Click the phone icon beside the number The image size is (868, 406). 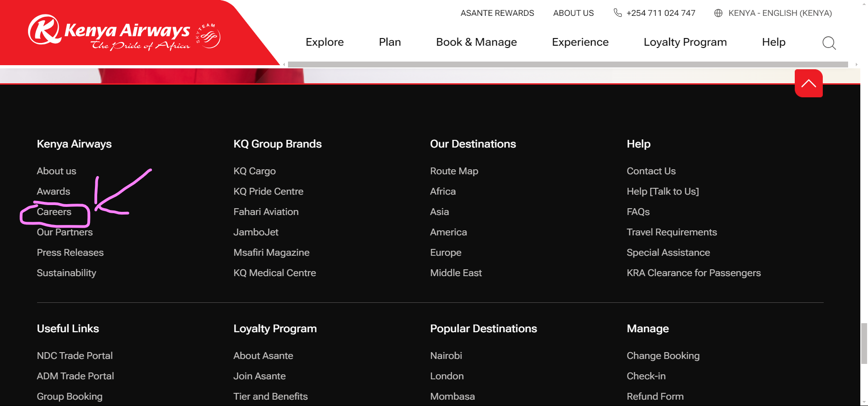pyautogui.click(x=618, y=13)
